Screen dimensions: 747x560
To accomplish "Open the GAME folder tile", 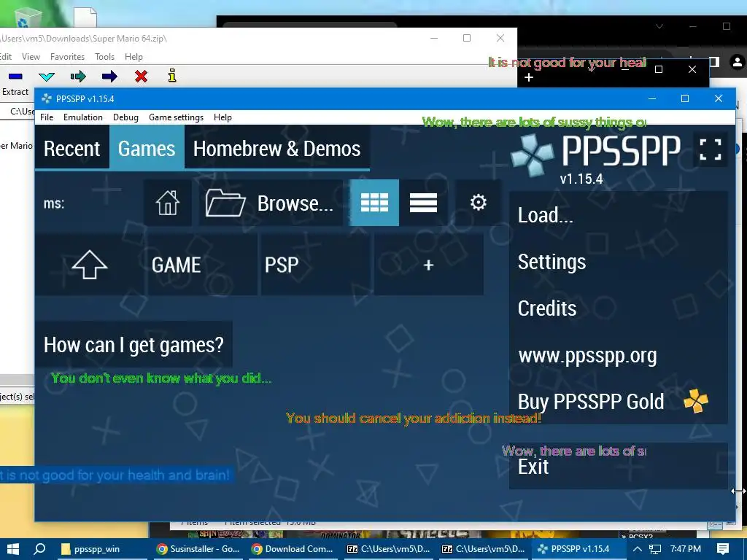I will tap(202, 265).
